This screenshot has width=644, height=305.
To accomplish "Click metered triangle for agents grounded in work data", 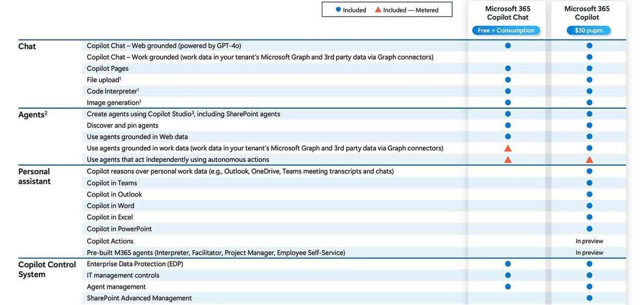I will point(508,148).
